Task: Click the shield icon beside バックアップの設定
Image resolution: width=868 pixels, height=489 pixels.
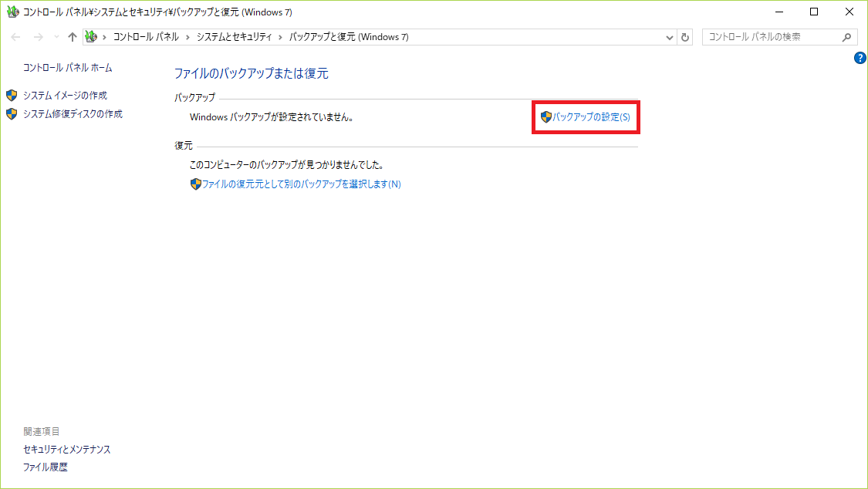Action: point(545,116)
